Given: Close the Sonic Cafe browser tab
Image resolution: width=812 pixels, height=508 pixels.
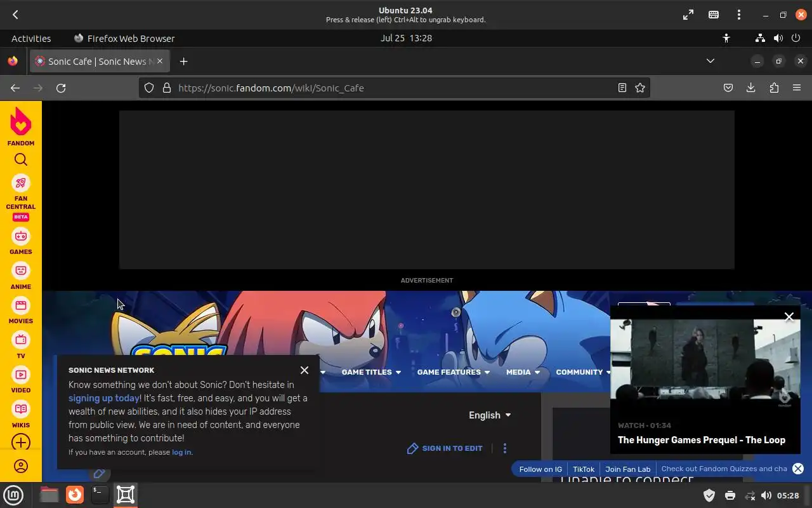Looking at the screenshot, I should coord(160,61).
